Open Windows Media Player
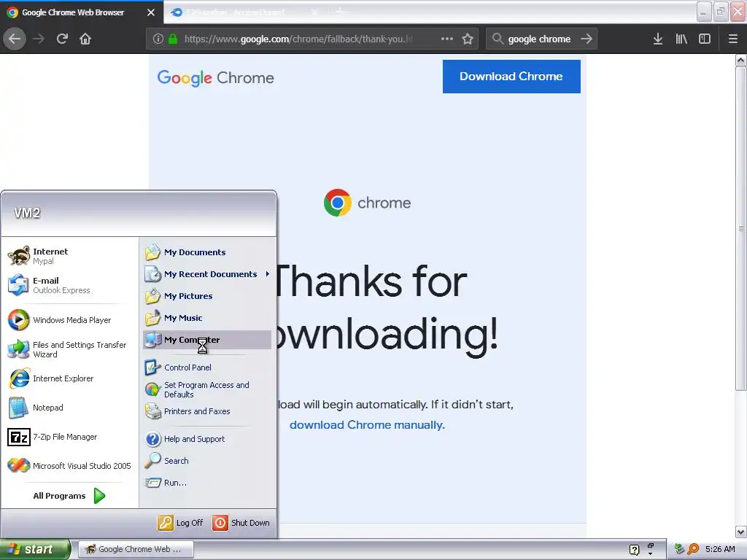 pyautogui.click(x=69, y=320)
